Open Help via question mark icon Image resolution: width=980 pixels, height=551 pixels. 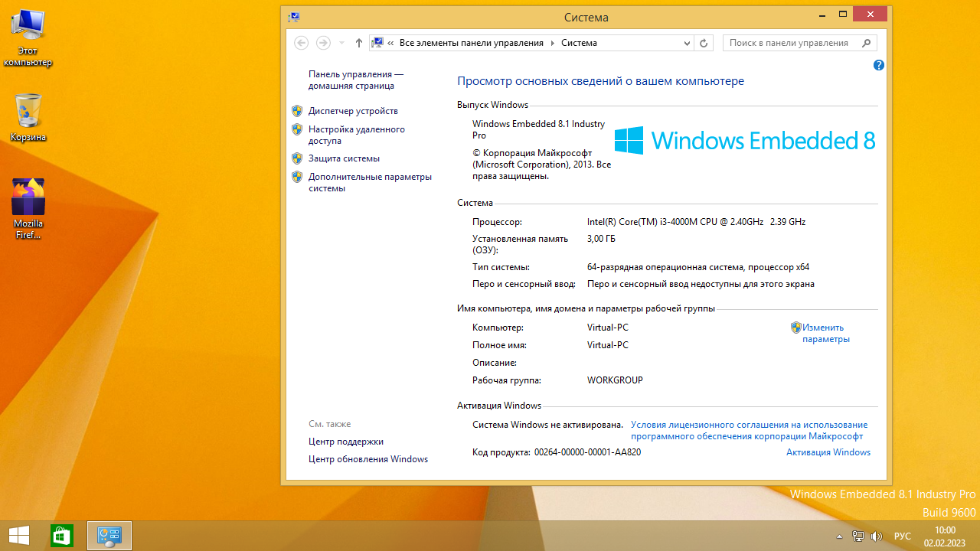[x=879, y=66]
